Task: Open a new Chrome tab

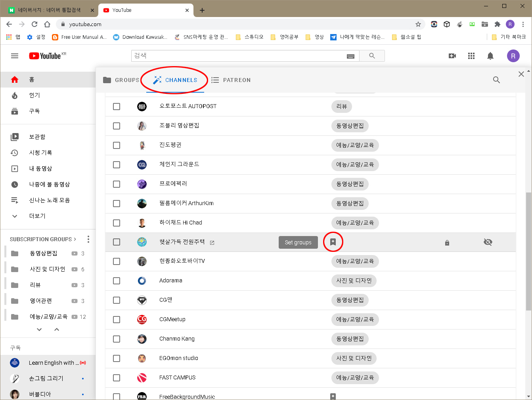Action: coord(202,10)
